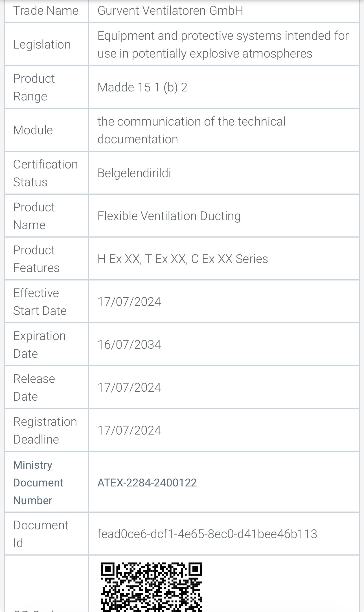
Task: Click the ATEX-2284-2400122 ministry document number
Action: 147,483
